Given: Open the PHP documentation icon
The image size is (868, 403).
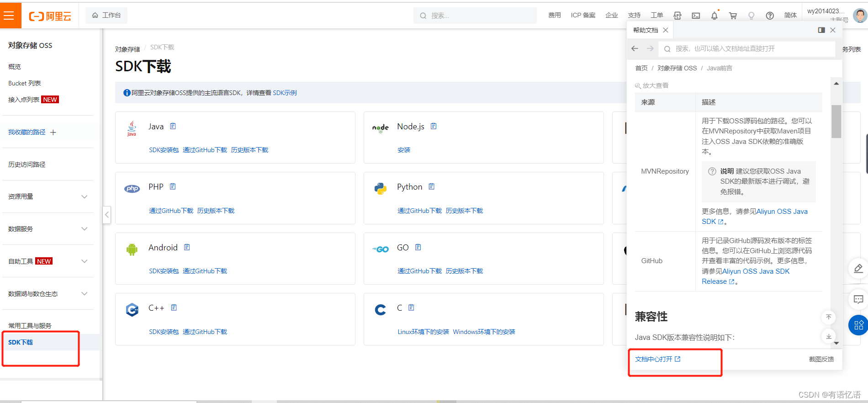Looking at the screenshot, I should (173, 186).
